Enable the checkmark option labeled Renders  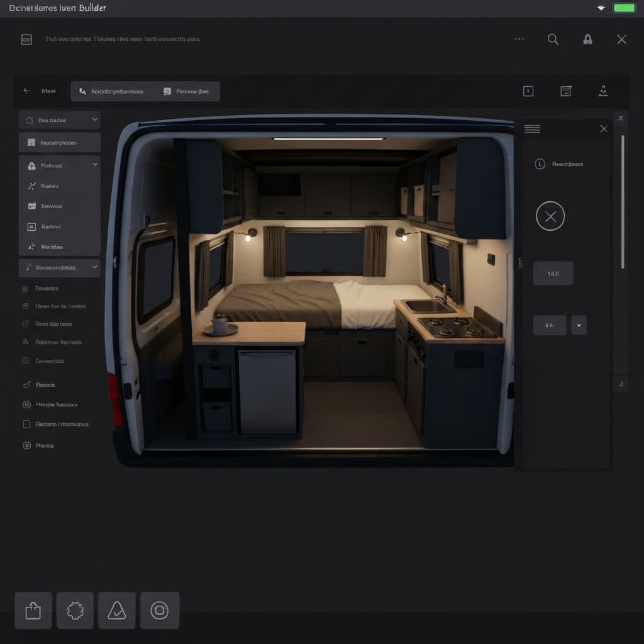[x=25, y=384]
